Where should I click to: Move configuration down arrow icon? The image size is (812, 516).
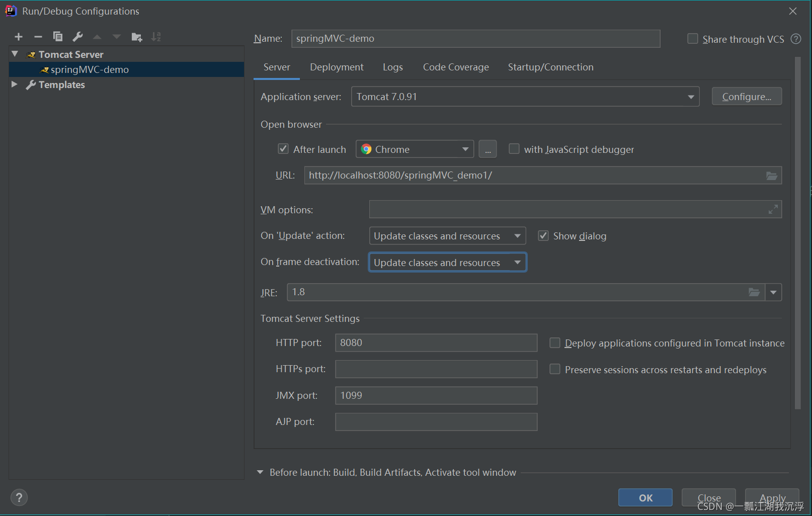[x=117, y=37]
